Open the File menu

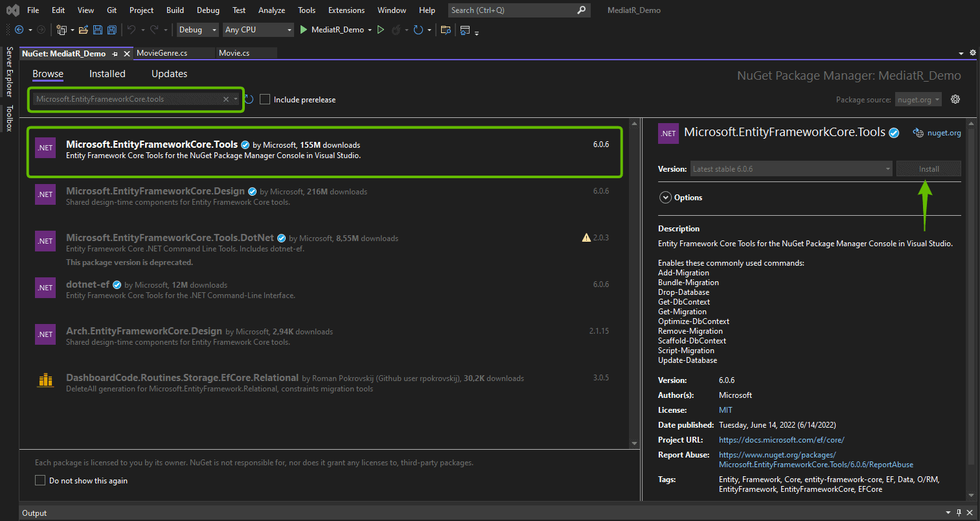[x=33, y=10]
